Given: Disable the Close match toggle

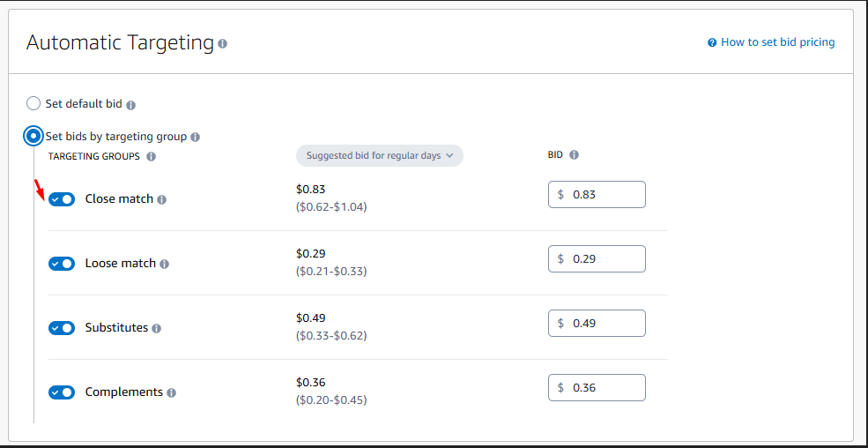Looking at the screenshot, I should pyautogui.click(x=62, y=199).
